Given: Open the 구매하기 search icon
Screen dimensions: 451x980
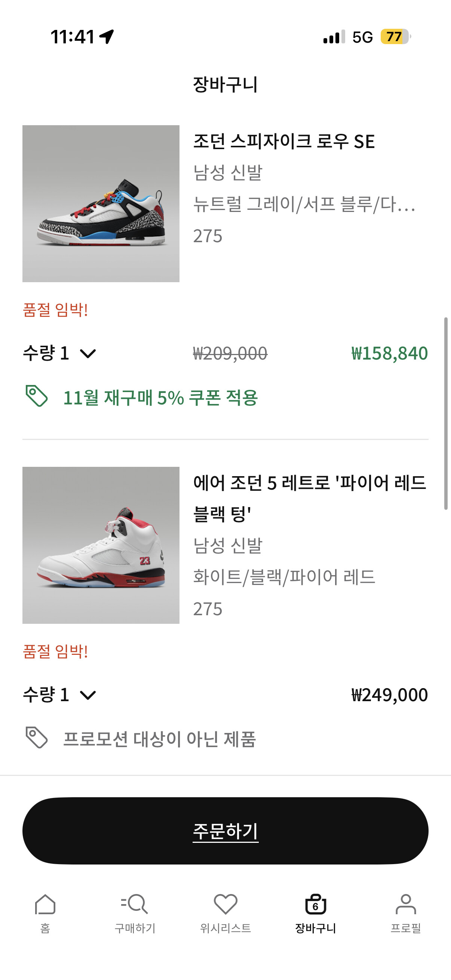Looking at the screenshot, I should coord(135,905).
